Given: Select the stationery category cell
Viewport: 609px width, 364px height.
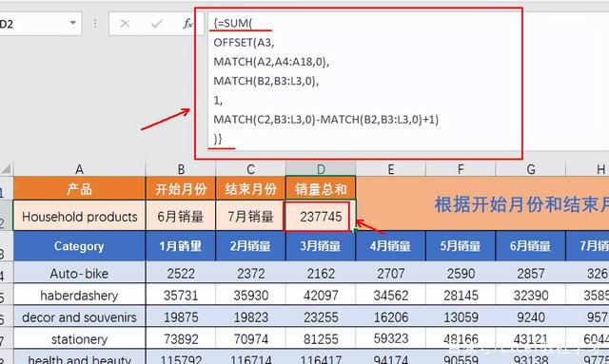Looking at the screenshot, I should 79,339.
